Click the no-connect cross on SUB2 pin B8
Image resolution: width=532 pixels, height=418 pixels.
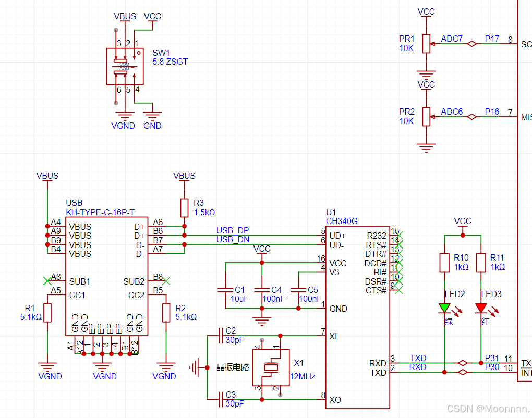point(166,281)
